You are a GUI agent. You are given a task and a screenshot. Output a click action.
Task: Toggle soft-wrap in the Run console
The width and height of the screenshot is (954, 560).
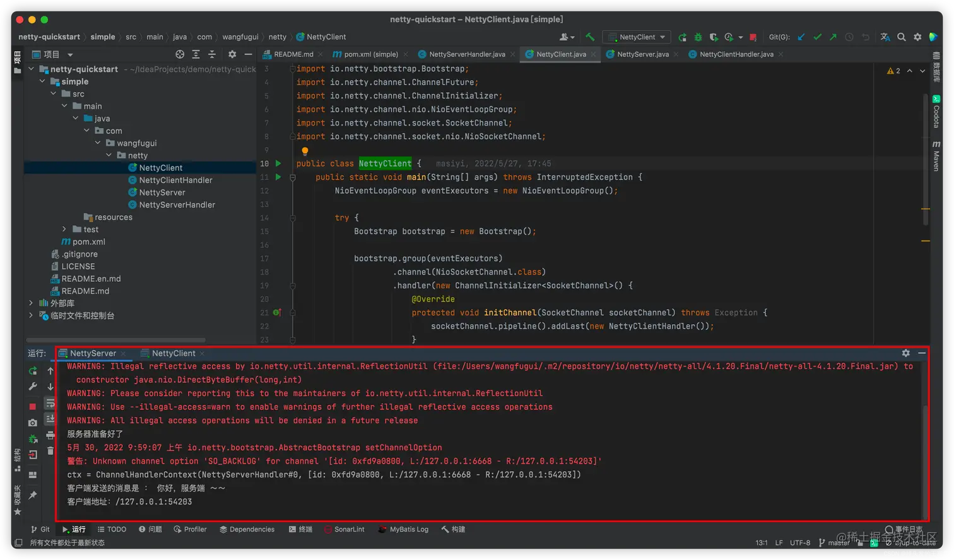[50, 403]
